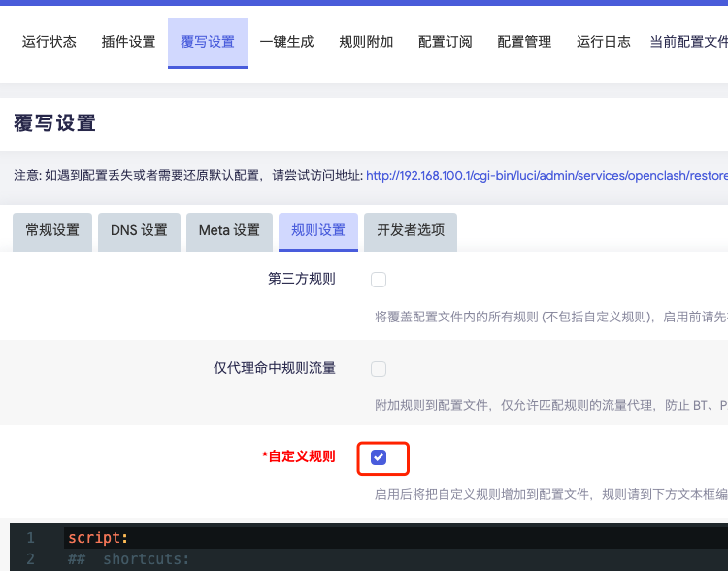Open the 开发者选项 sub-tab

tap(411, 231)
